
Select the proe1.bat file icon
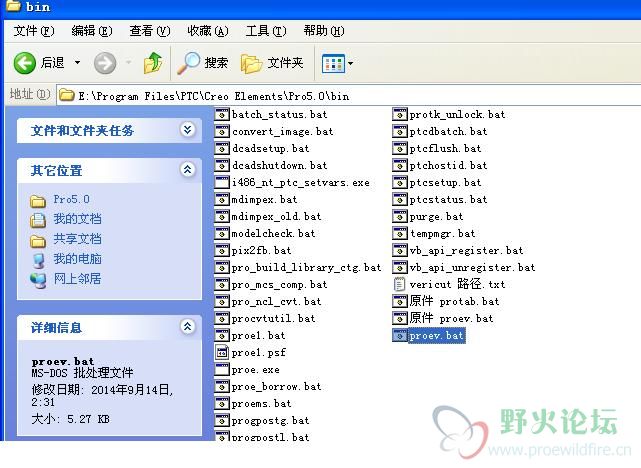(222, 335)
